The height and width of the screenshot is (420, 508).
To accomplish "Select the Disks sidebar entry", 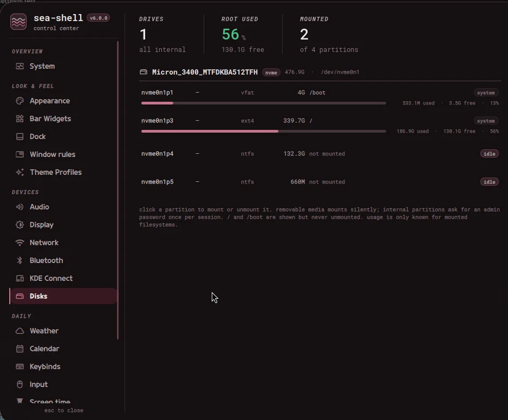I will click(x=63, y=296).
